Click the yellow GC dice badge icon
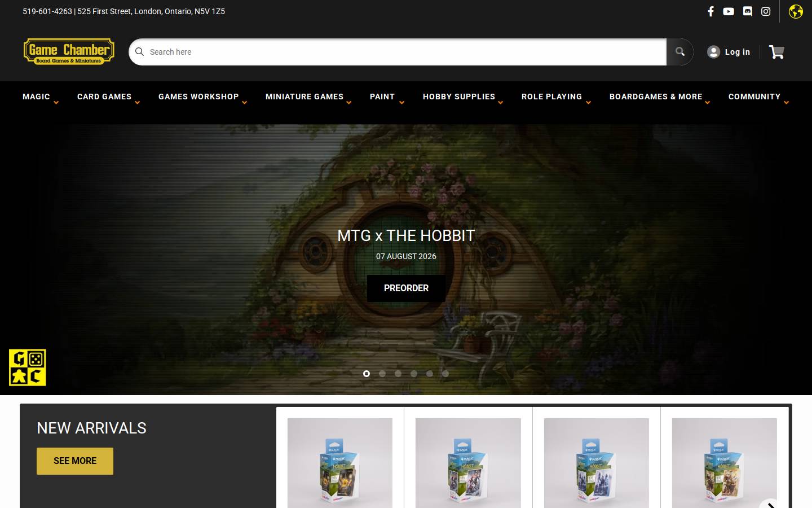This screenshot has width=812, height=508. click(x=28, y=367)
